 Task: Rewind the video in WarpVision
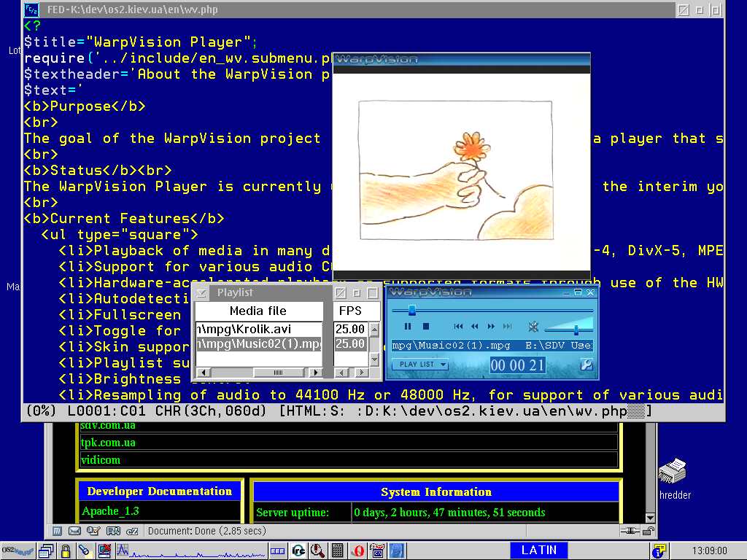point(474,326)
